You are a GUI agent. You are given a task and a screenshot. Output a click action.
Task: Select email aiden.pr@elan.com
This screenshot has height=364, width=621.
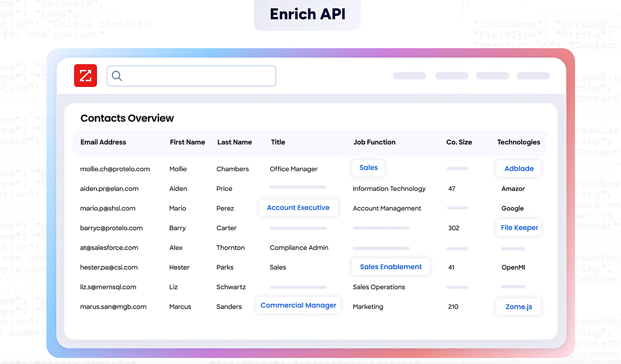point(109,189)
